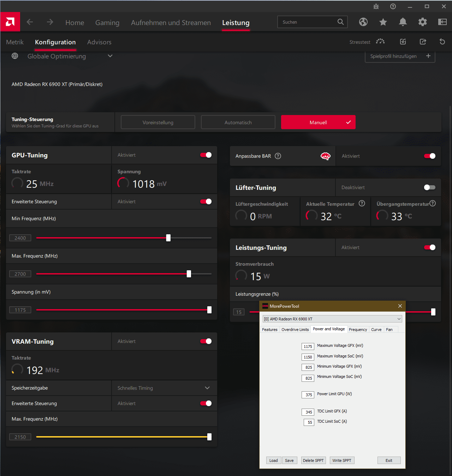Open the web browser globe icon
Viewport: 452px width, 476px height.
tap(363, 22)
